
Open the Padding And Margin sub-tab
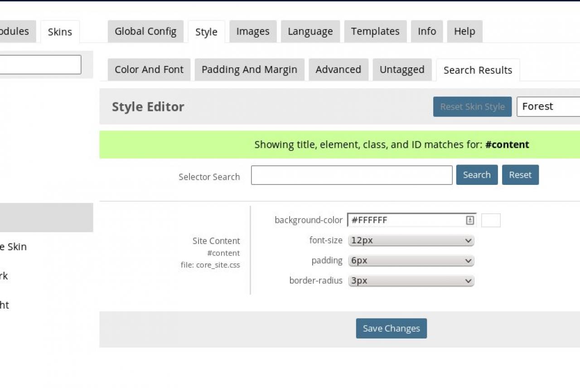pyautogui.click(x=249, y=70)
